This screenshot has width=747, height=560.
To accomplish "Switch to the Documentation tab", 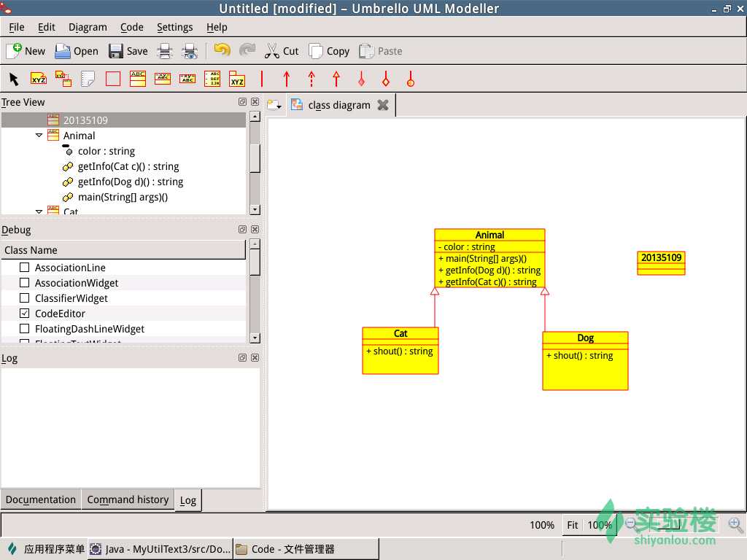I will click(x=41, y=499).
